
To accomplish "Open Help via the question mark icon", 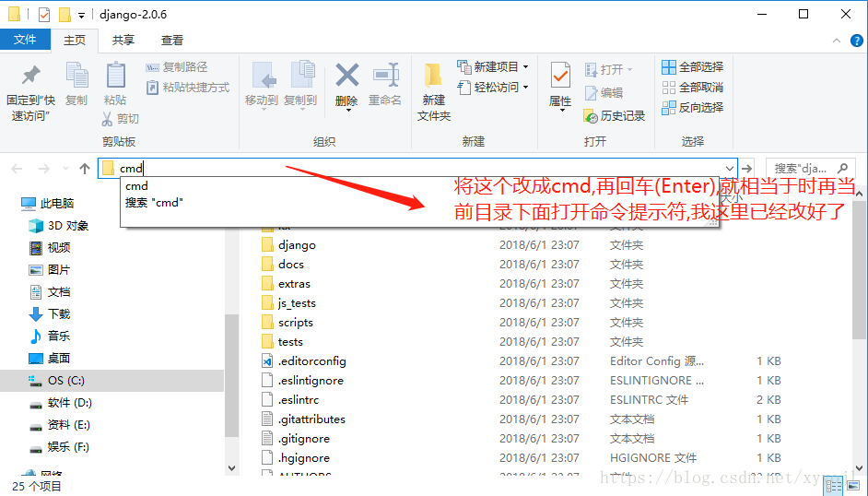I will point(856,41).
